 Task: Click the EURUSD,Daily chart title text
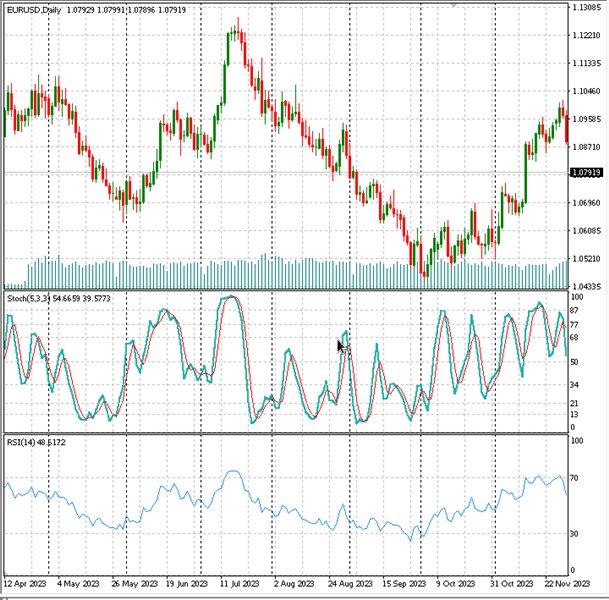click(x=34, y=10)
